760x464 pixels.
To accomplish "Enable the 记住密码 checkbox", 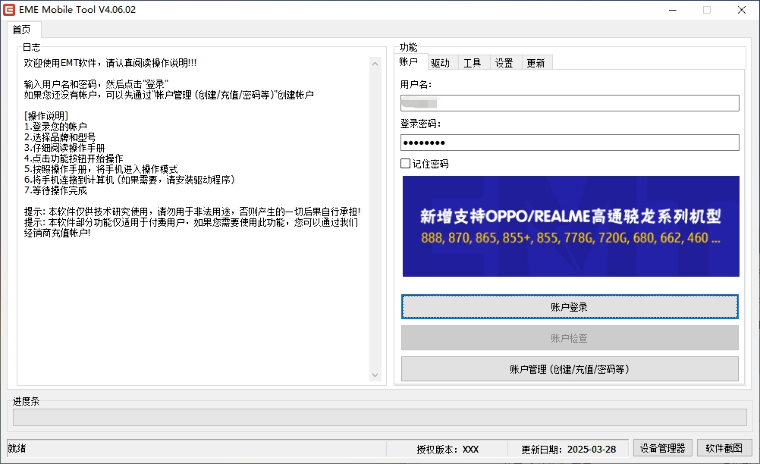I will (x=405, y=163).
